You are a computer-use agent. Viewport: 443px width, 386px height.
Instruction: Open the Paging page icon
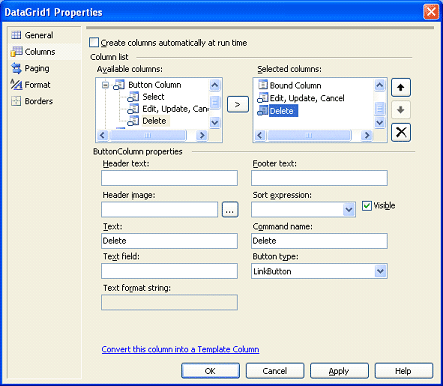pyautogui.click(x=16, y=68)
